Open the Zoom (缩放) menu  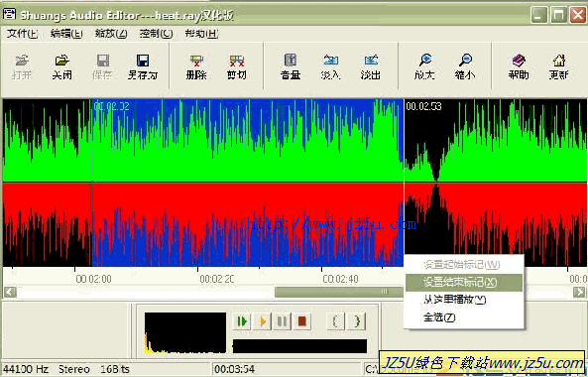(x=111, y=34)
